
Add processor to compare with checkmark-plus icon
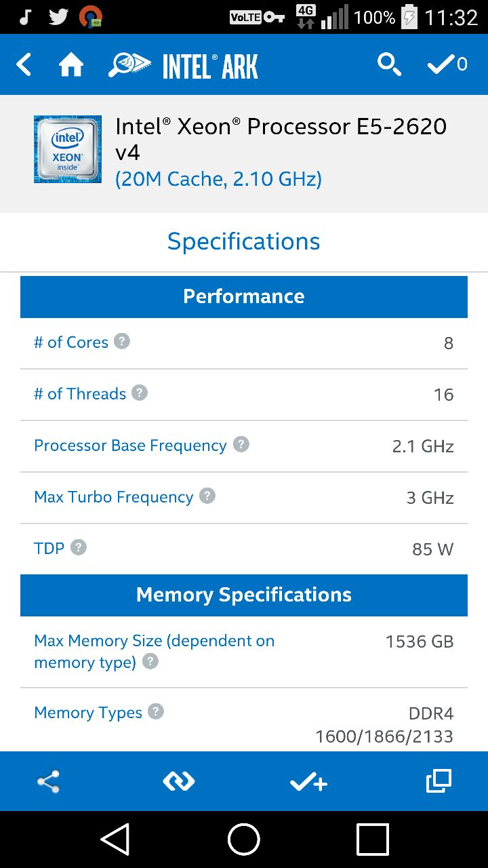pos(309,782)
